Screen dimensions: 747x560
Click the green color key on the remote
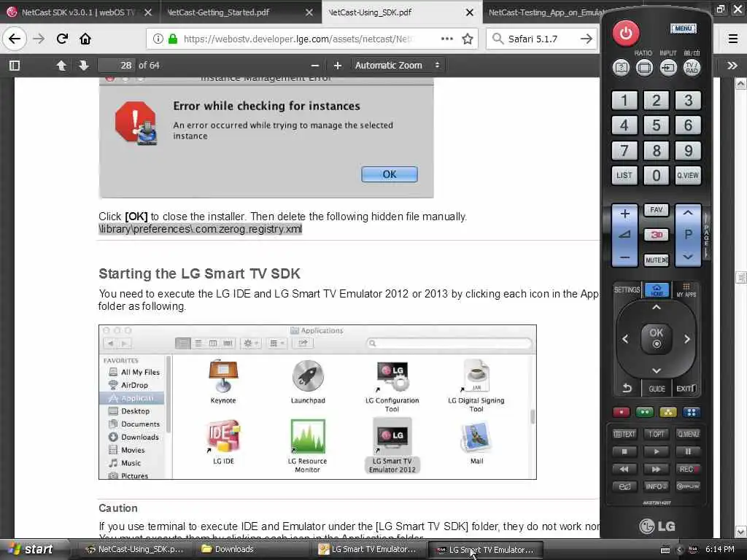point(645,412)
